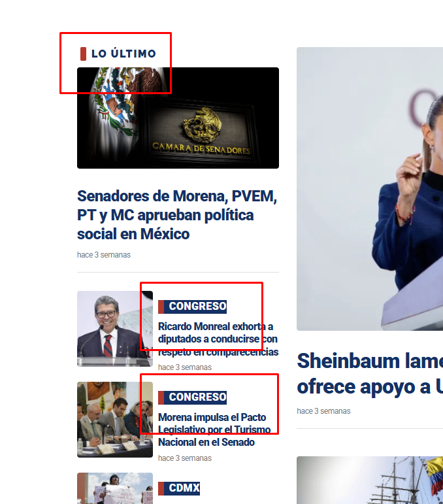Click the timestamp under the Senadores headline

point(104,255)
